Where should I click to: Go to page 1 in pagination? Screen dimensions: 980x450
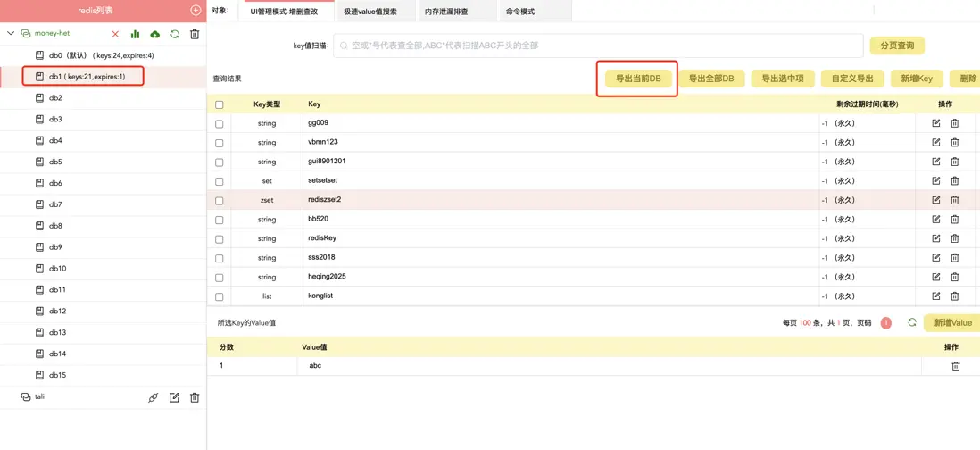coord(885,323)
